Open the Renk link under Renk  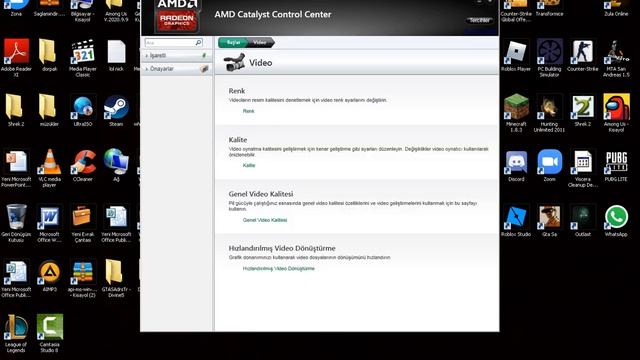pos(249,111)
